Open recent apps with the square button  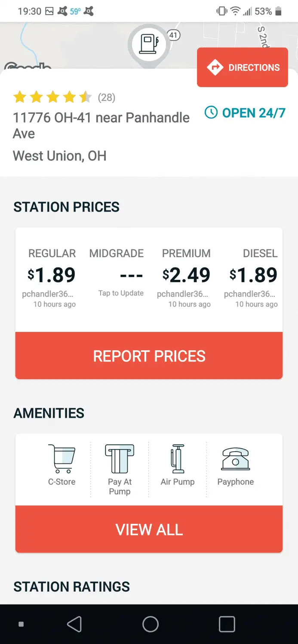click(227, 624)
